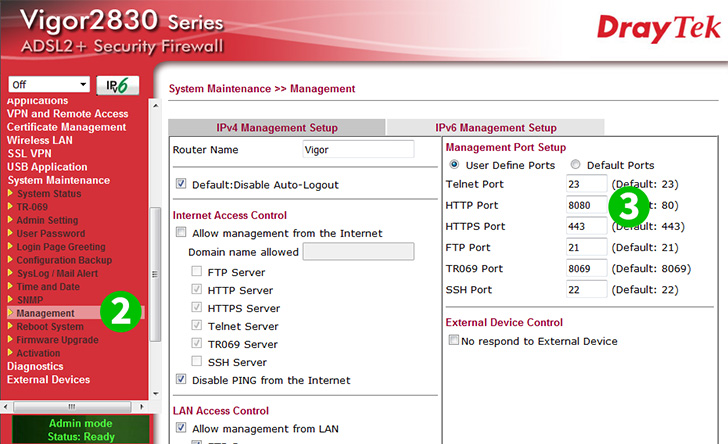Image resolution: width=728 pixels, height=444 pixels.
Task: Click the TR069 Port field
Action: click(586, 268)
